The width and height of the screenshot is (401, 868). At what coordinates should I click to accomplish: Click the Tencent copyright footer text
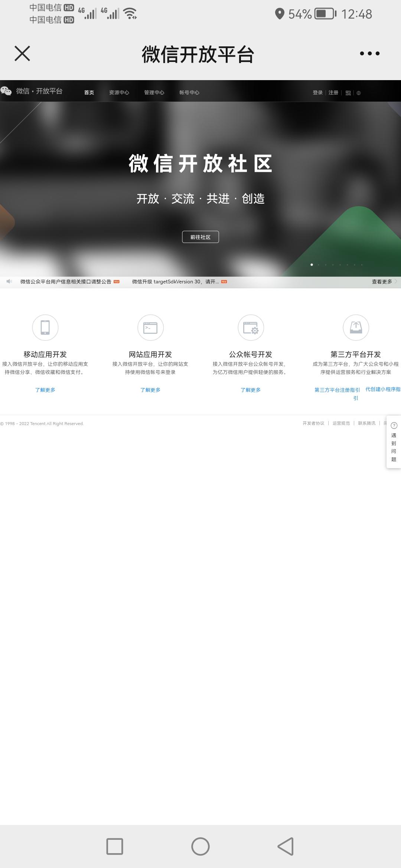[42, 424]
